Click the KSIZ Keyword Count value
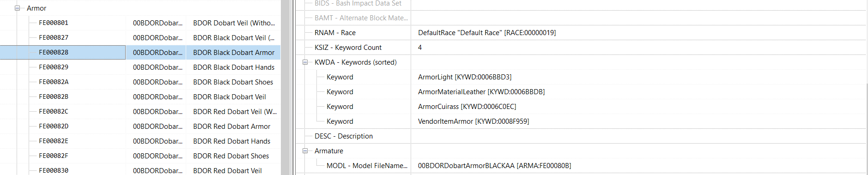 click(x=420, y=48)
